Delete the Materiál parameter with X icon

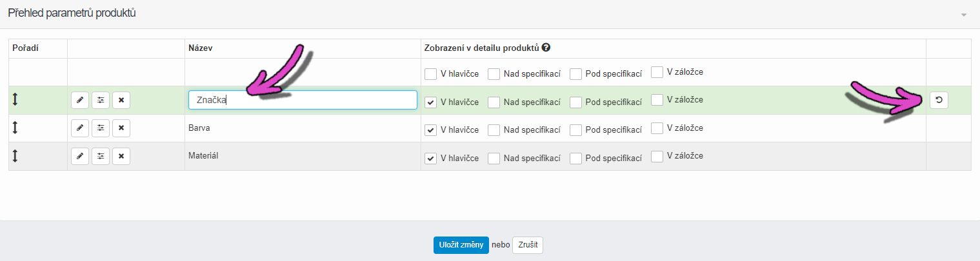[x=121, y=156]
